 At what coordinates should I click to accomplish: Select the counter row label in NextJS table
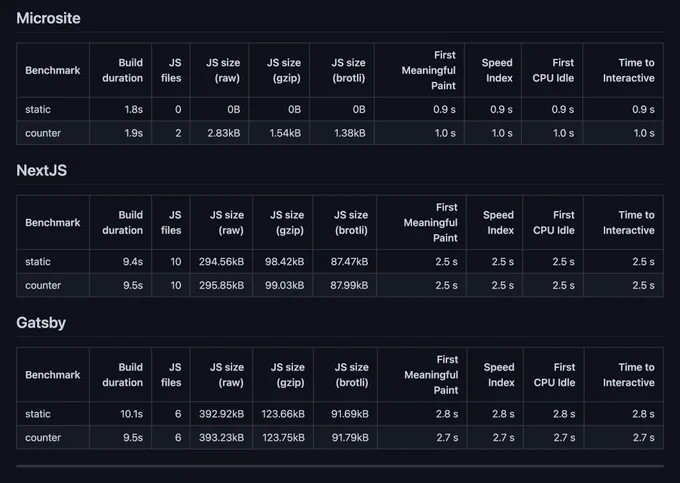42,285
